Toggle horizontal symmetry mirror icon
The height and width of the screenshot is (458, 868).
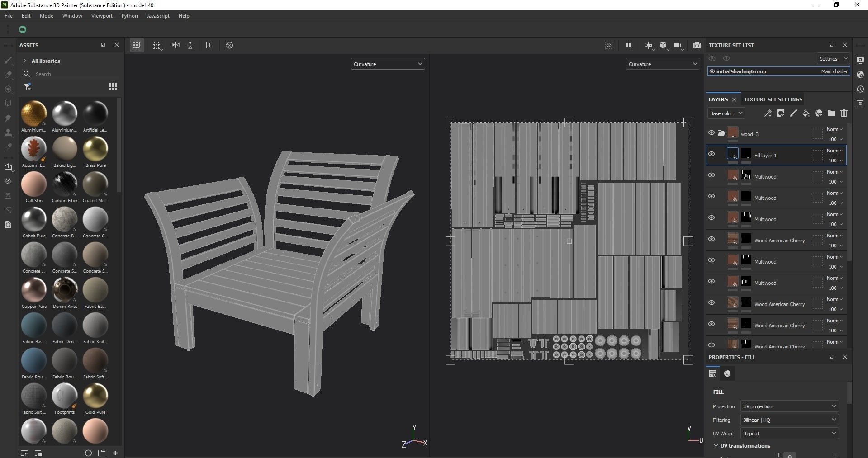pyautogui.click(x=176, y=45)
